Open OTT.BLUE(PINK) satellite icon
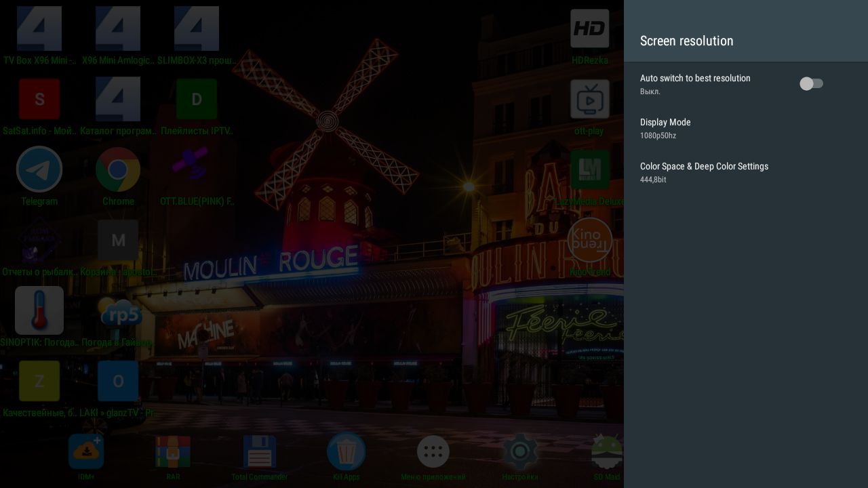Screen dimensions: 868x488 click(x=190, y=163)
